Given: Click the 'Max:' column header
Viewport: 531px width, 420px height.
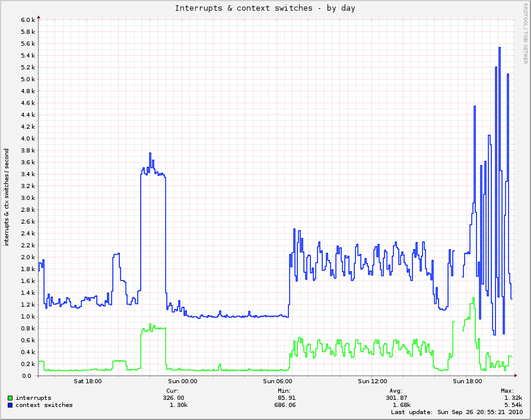Looking at the screenshot, I should coord(507,391).
